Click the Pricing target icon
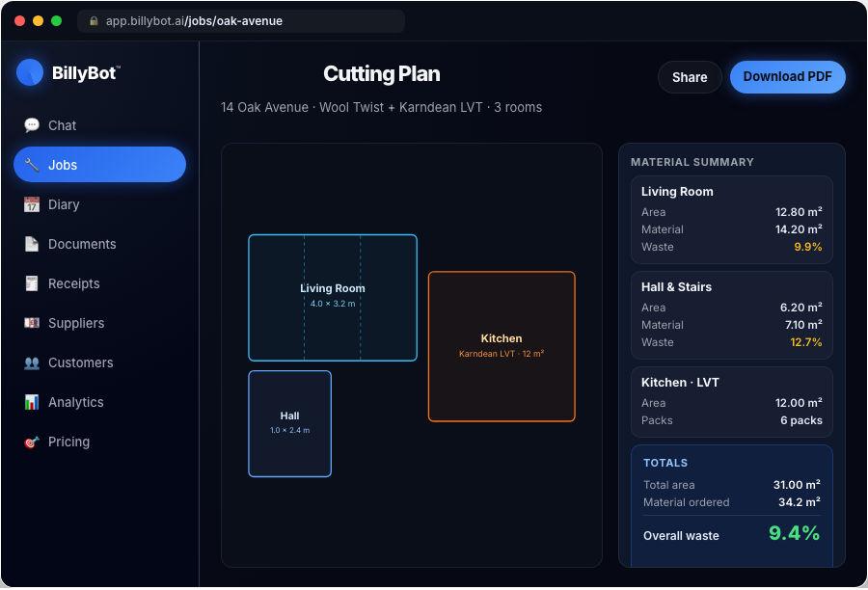This screenshot has height=590, width=868. click(32, 442)
